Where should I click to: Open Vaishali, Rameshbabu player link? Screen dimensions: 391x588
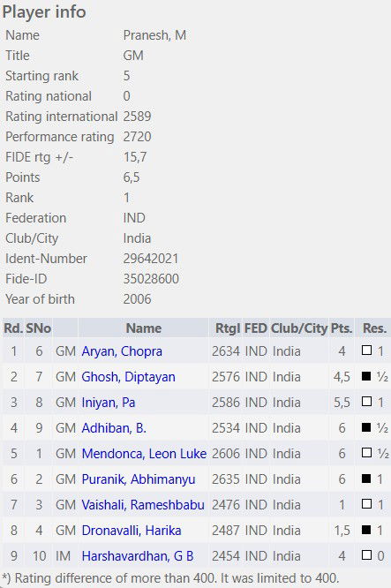143,505
